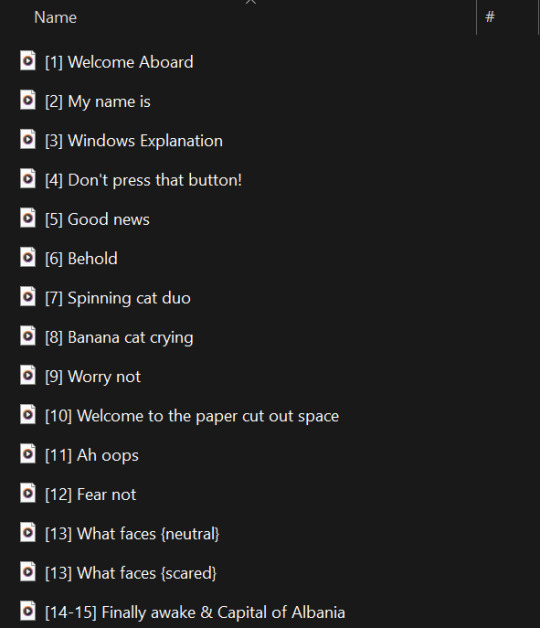
Task: Sort by the # track number column
Action: tap(490, 17)
